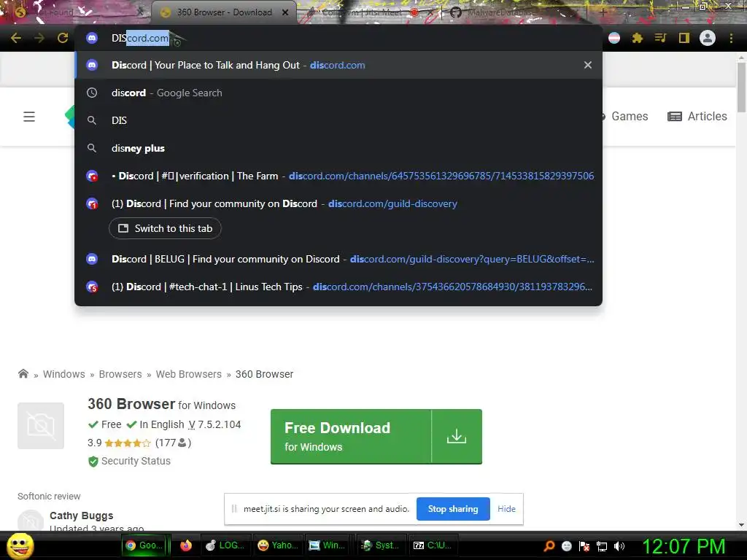Click version V 7.5.2.104 text
The height and width of the screenshot is (560, 747).
[215, 424]
